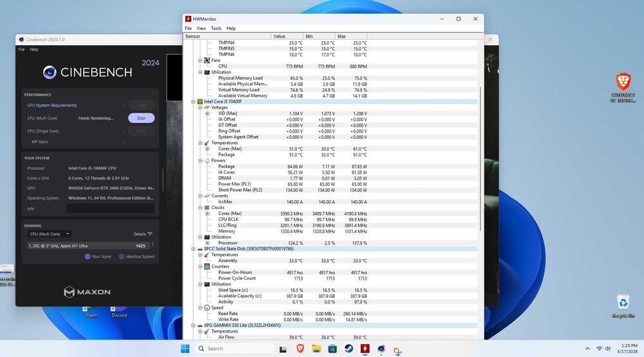The width and height of the screenshot is (644, 357).
Task: Select the Apple M1 Ultra ranking entry
Action: [88, 246]
